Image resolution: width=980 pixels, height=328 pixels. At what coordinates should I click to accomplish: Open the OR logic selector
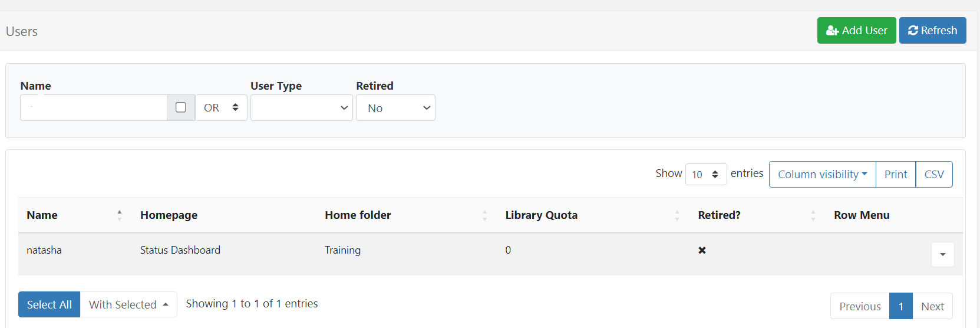221,108
